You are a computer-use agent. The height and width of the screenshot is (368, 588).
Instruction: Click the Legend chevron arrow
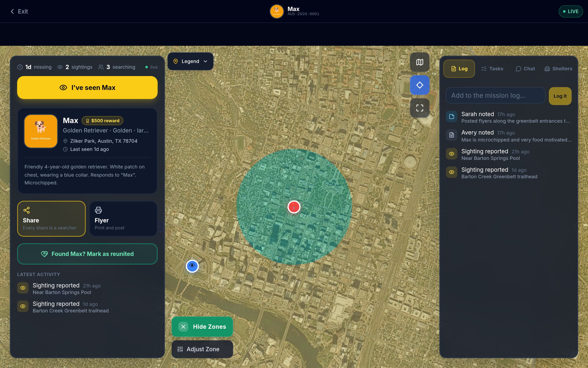coord(205,61)
